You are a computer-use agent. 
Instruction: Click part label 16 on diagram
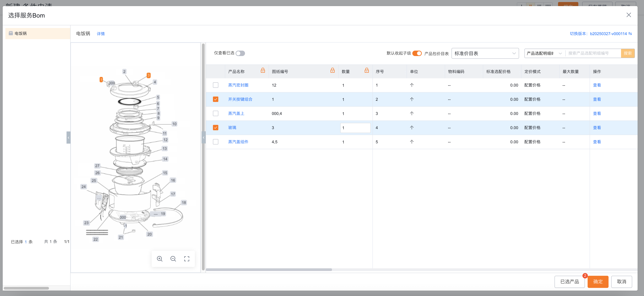coord(173,180)
